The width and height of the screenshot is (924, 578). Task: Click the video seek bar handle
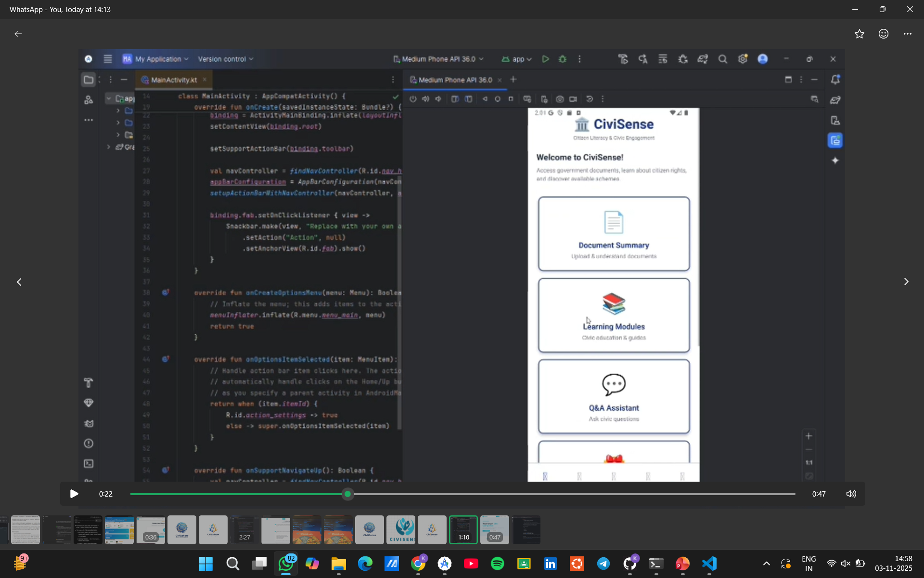click(x=347, y=494)
